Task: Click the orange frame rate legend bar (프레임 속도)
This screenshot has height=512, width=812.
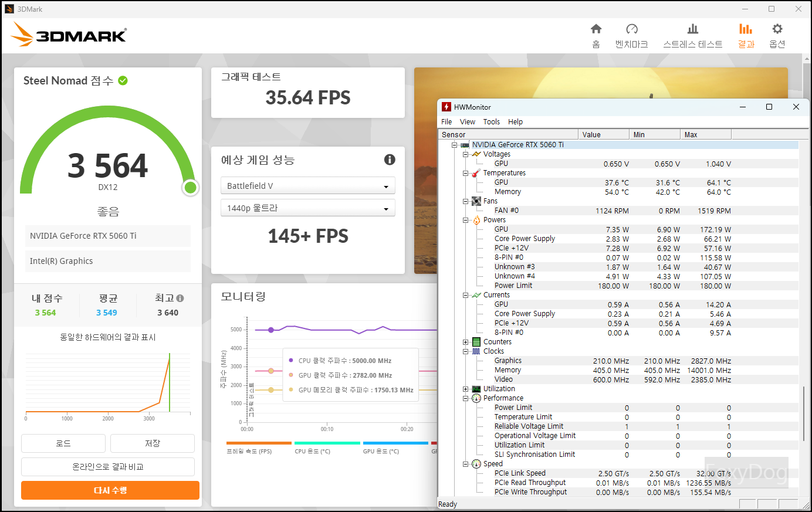Action: pyautogui.click(x=259, y=443)
